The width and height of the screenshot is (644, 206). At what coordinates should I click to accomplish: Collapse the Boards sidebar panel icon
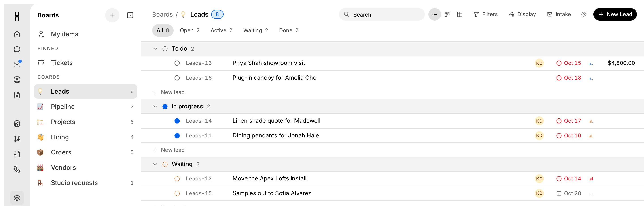130,15
